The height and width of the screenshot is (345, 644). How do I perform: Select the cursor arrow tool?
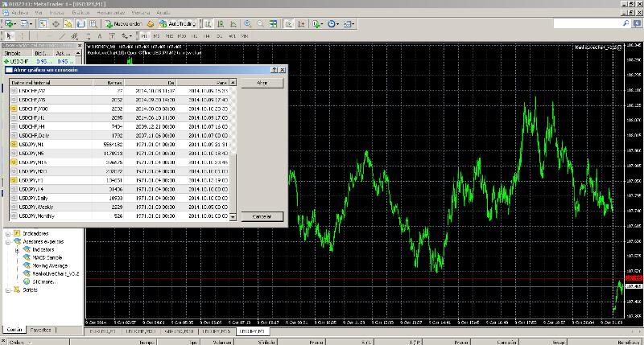[x=8, y=36]
